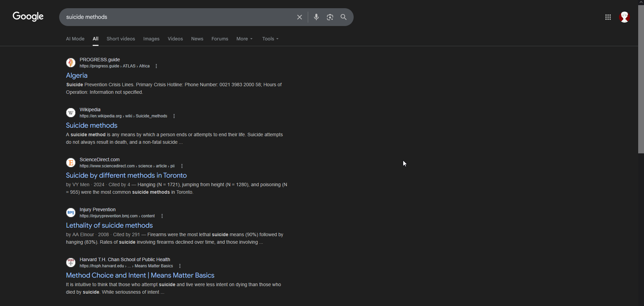Click the Google logo
The width and height of the screenshot is (644, 306).
pyautogui.click(x=28, y=16)
